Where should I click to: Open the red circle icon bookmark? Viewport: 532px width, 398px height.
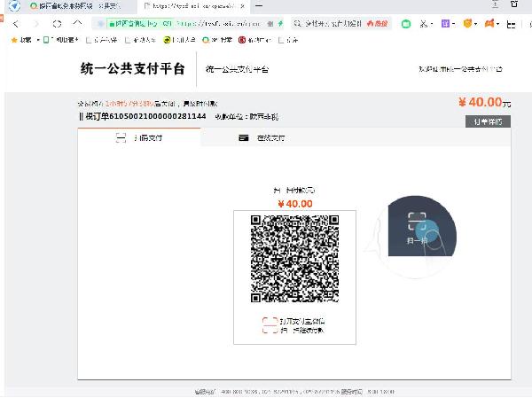pyautogui.click(x=255, y=40)
